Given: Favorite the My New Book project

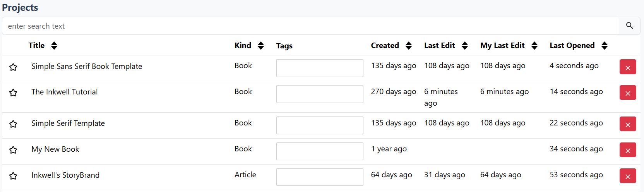Looking at the screenshot, I should pyautogui.click(x=13, y=150).
